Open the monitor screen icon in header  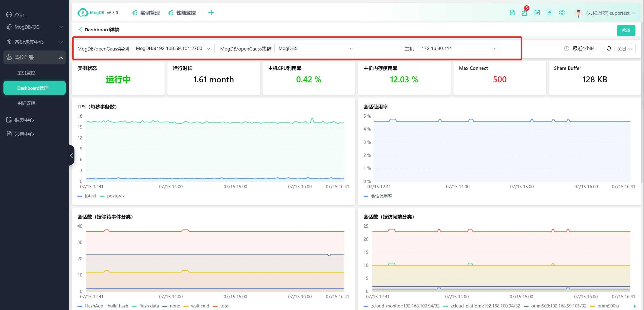(x=549, y=12)
